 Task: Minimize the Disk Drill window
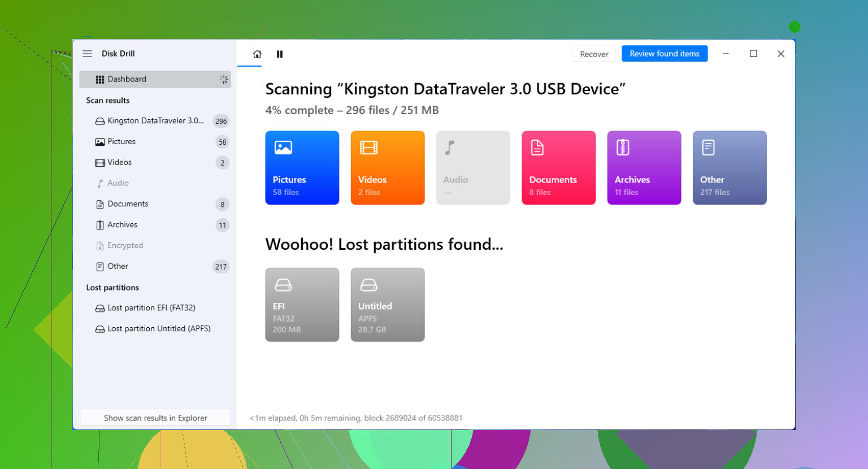[x=726, y=54]
